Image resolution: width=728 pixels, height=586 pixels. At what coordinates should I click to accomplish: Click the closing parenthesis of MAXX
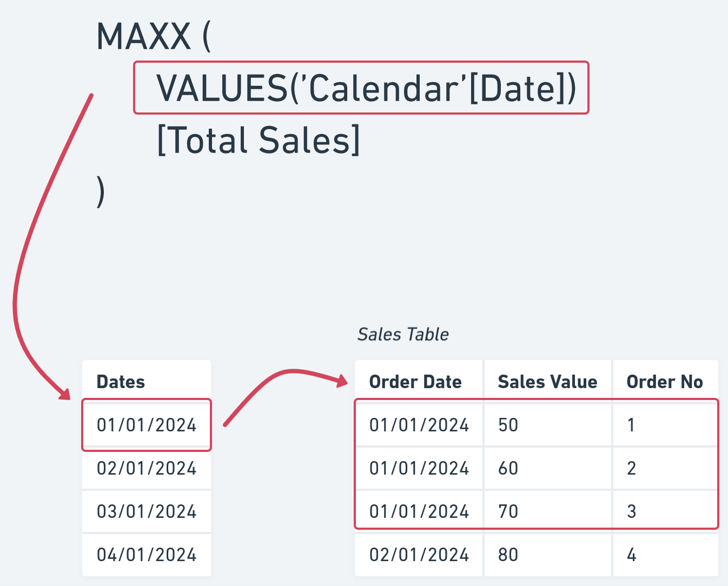point(101,191)
